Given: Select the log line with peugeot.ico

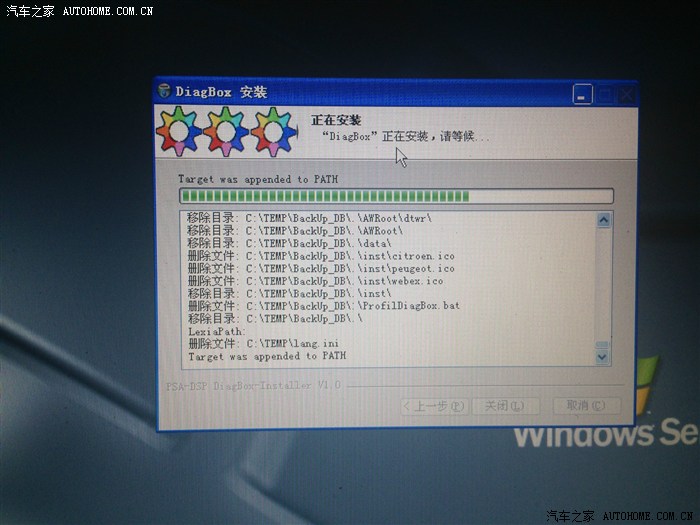Looking at the screenshot, I should (321, 268).
